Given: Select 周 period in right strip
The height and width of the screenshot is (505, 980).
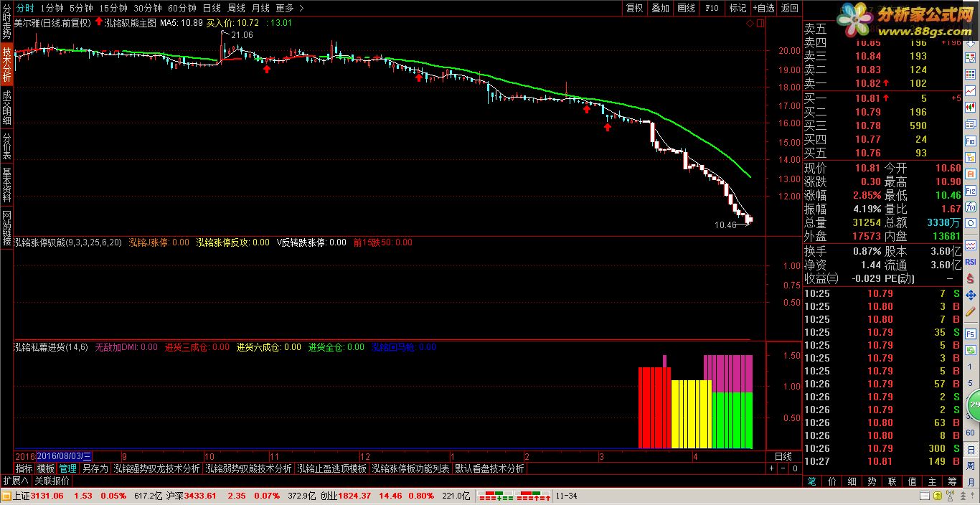Looking at the screenshot, I should [x=970, y=467].
